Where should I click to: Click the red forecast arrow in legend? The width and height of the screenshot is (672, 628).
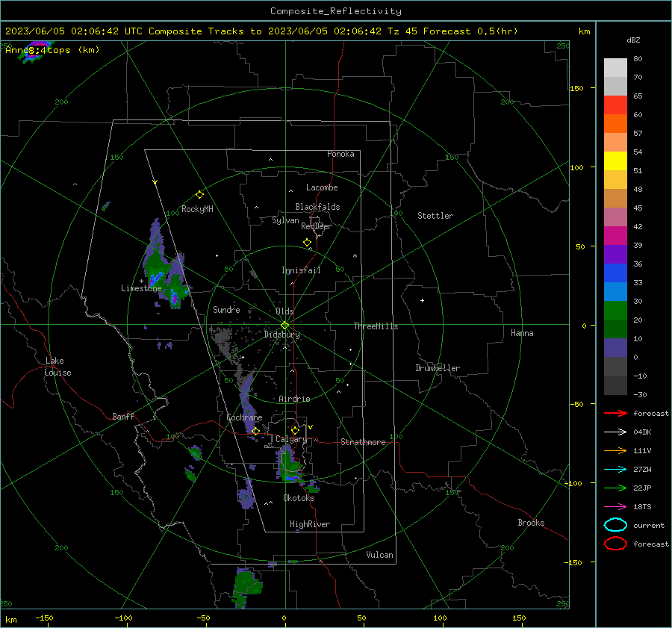pyautogui.click(x=615, y=413)
